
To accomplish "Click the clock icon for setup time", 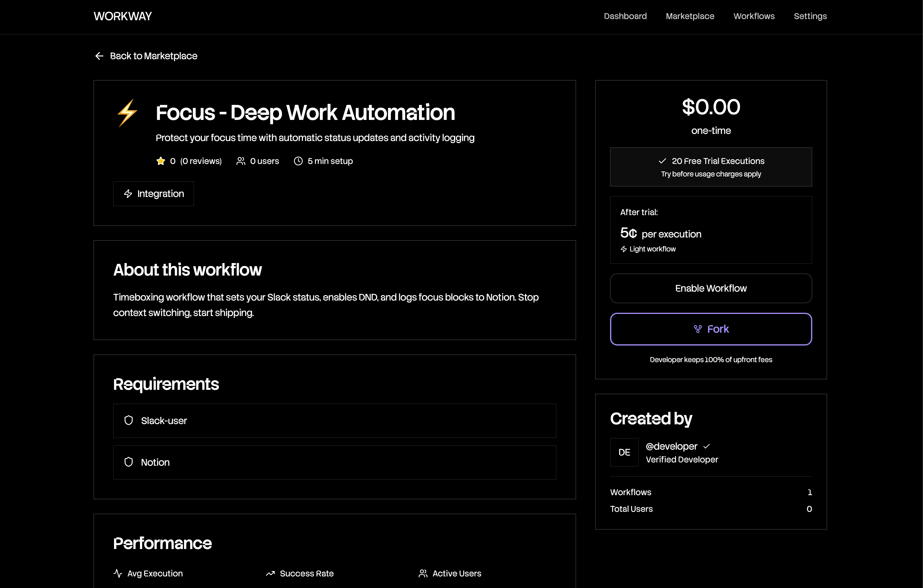I will 298,161.
